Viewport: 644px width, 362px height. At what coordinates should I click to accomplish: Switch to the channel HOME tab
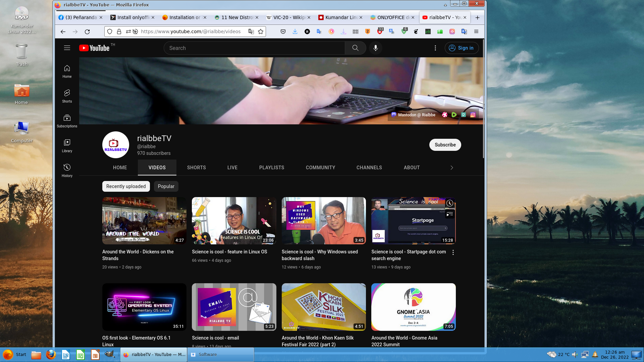click(x=120, y=168)
